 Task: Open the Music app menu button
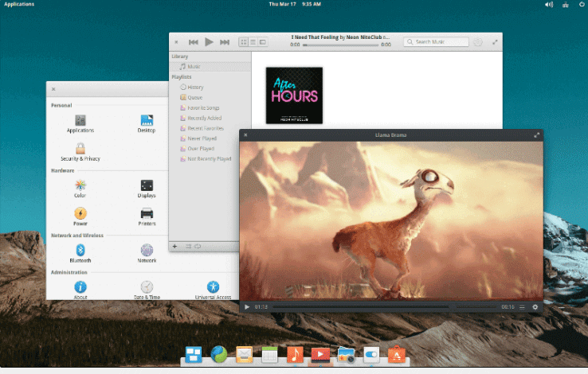[x=478, y=42]
